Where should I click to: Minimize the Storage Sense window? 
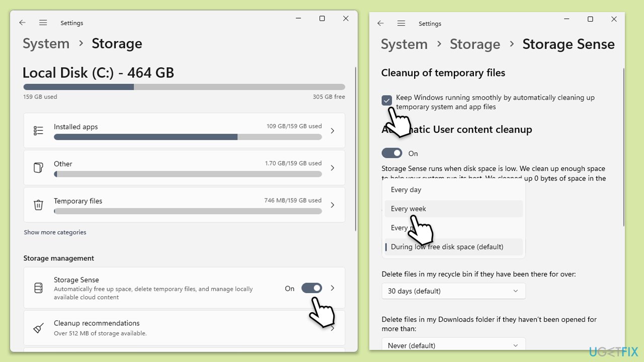pos(567,19)
